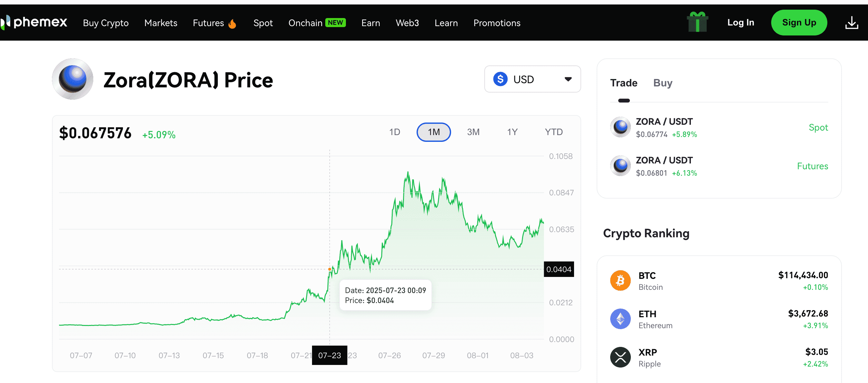Image resolution: width=868 pixels, height=383 pixels.
Task: Click the 1M timeframe pill control
Action: pyautogui.click(x=434, y=132)
